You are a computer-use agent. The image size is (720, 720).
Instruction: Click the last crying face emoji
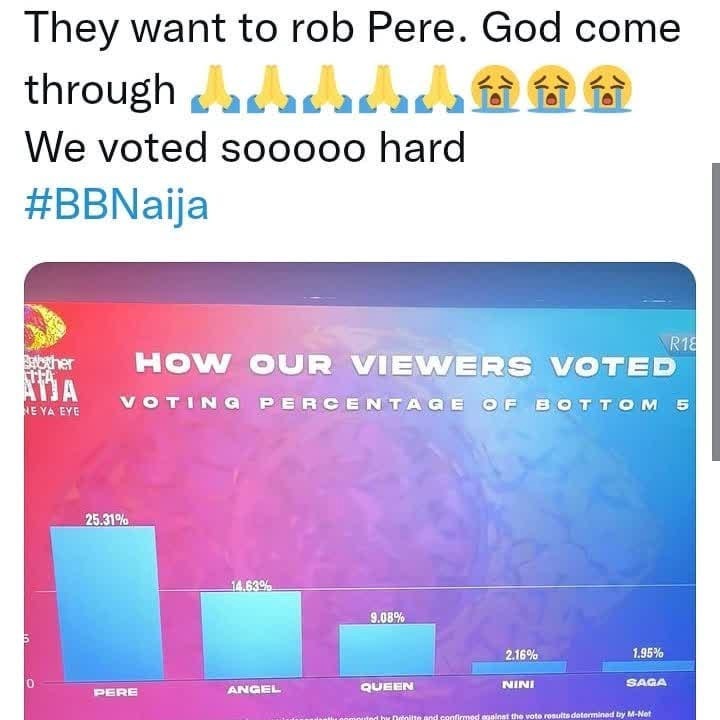pos(608,89)
